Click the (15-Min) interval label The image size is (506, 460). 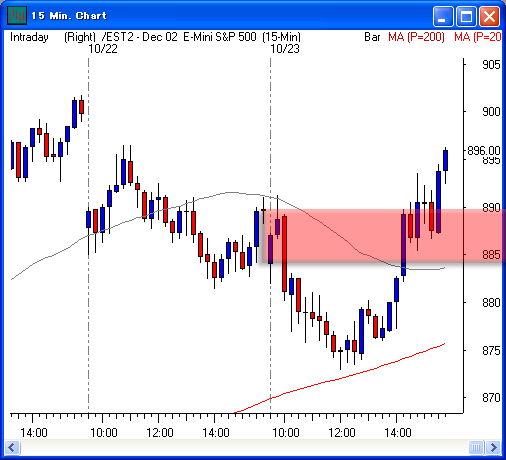281,37
